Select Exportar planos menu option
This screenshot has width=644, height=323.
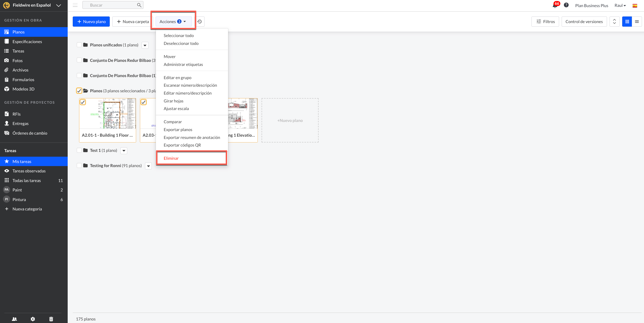[x=178, y=130]
